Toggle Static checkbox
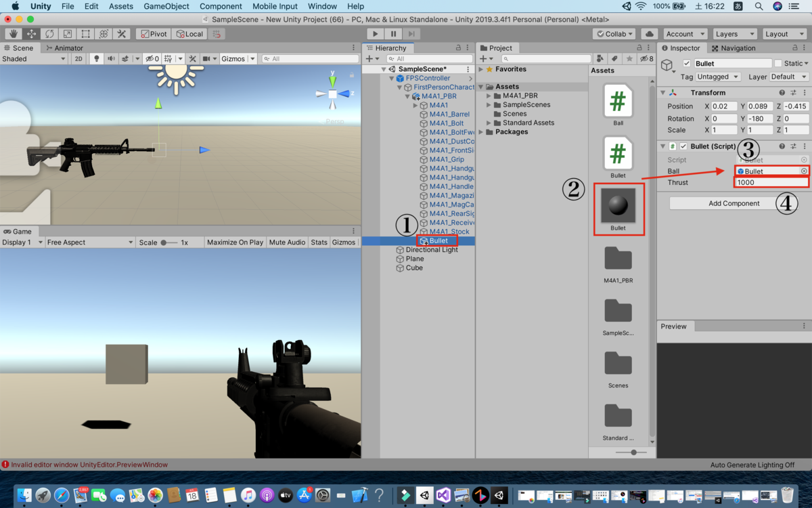The image size is (812, 508). 777,64
